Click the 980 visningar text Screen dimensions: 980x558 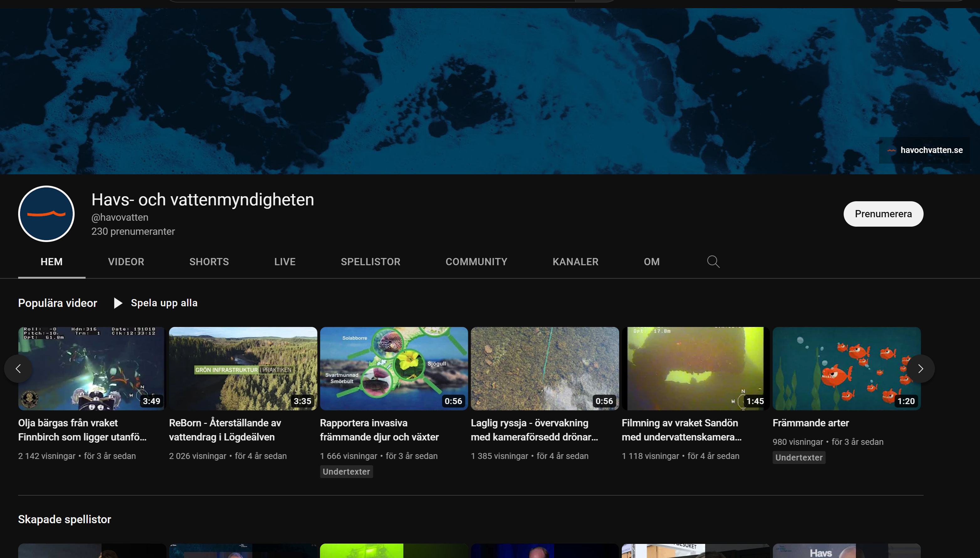[798, 442]
